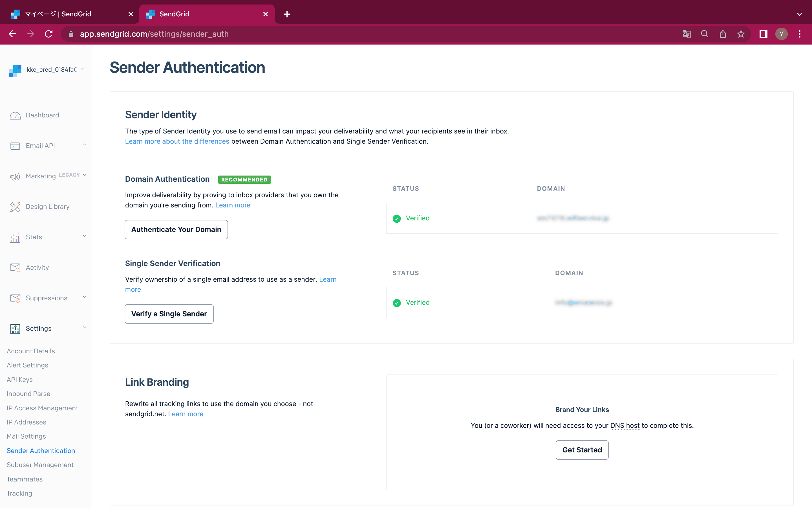Click the verified single sender row
The image size is (812, 508).
pos(582,303)
